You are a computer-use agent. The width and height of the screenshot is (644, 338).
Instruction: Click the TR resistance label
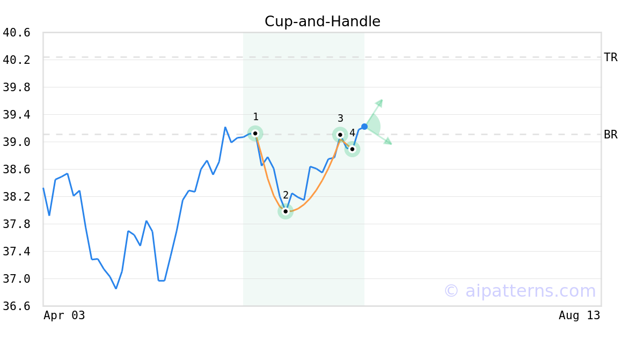point(611,57)
